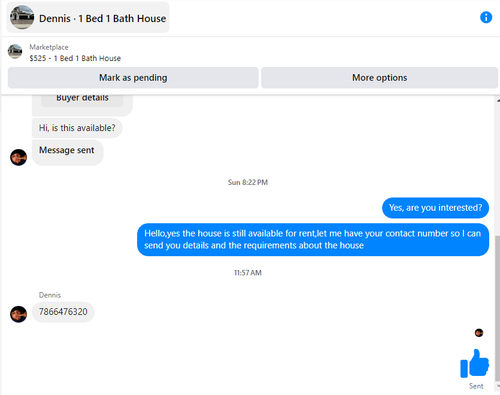The image size is (500, 395).
Task: Open the conversation info icon
Action: 486,17
